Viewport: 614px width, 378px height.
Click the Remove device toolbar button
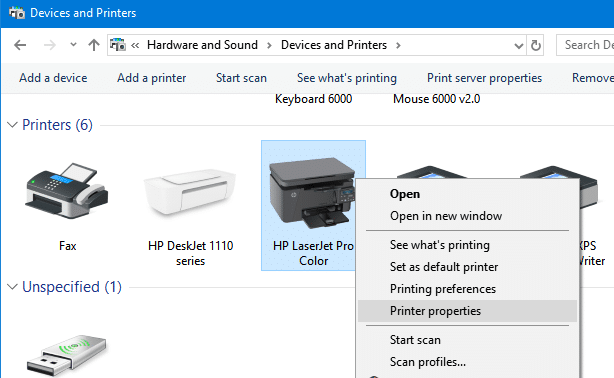tap(593, 78)
